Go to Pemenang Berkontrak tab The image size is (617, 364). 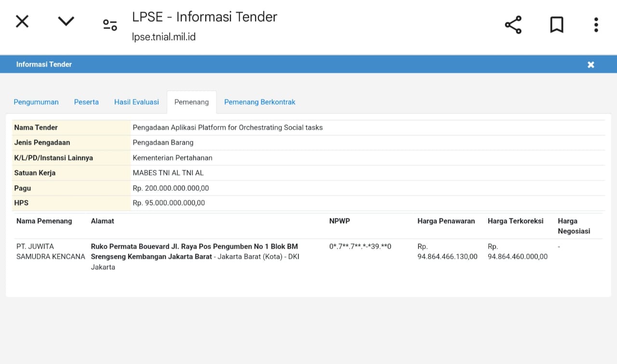(260, 102)
